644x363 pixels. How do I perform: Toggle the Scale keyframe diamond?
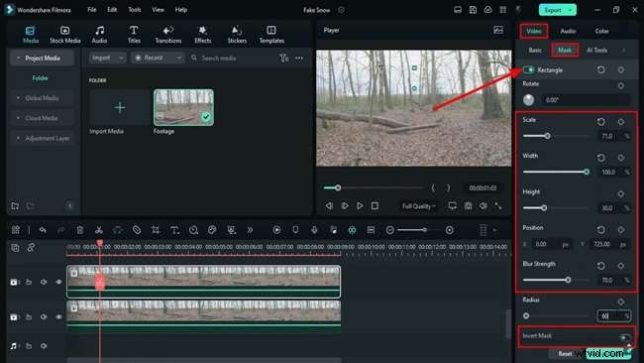[x=621, y=122]
